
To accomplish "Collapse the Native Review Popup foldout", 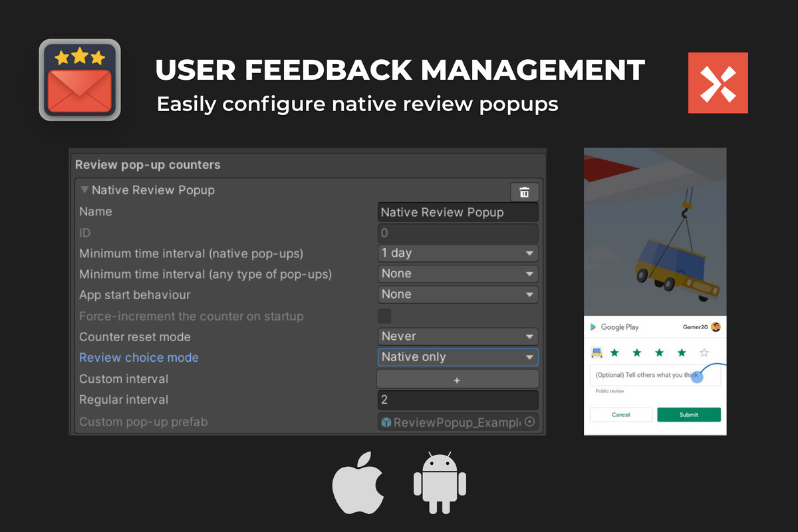I will pos(84,190).
